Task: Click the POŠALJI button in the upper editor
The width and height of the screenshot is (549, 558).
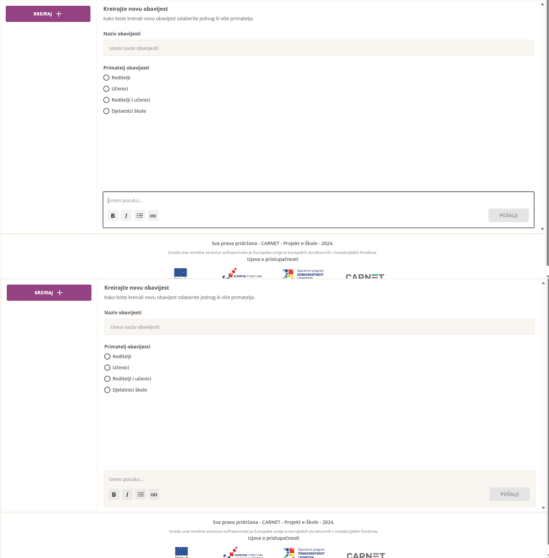Action: (x=508, y=215)
